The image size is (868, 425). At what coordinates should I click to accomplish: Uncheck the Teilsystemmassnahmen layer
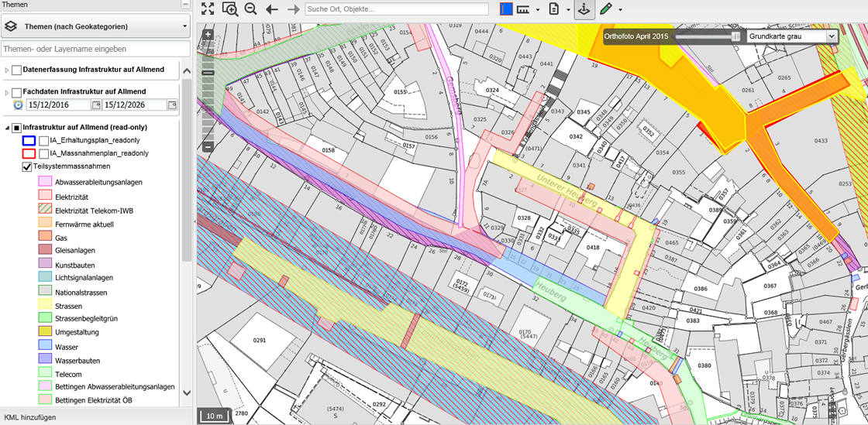(27, 166)
